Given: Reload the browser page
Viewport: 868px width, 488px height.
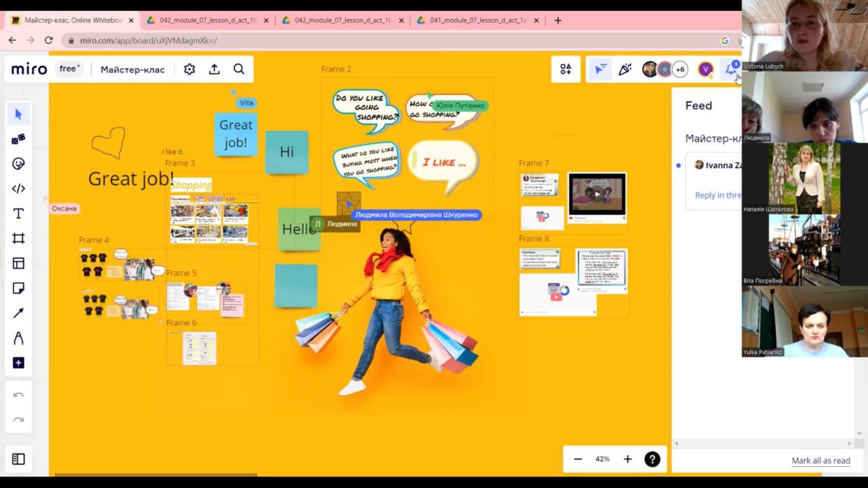Looking at the screenshot, I should pyautogui.click(x=48, y=40).
